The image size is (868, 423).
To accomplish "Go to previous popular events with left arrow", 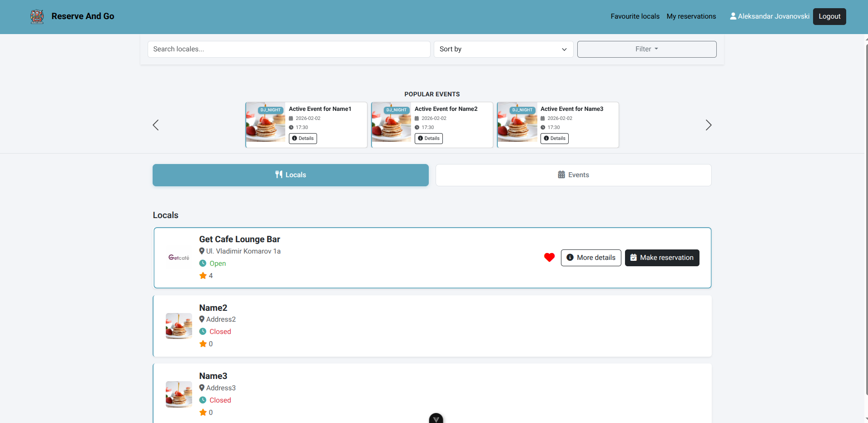I will pos(156,125).
